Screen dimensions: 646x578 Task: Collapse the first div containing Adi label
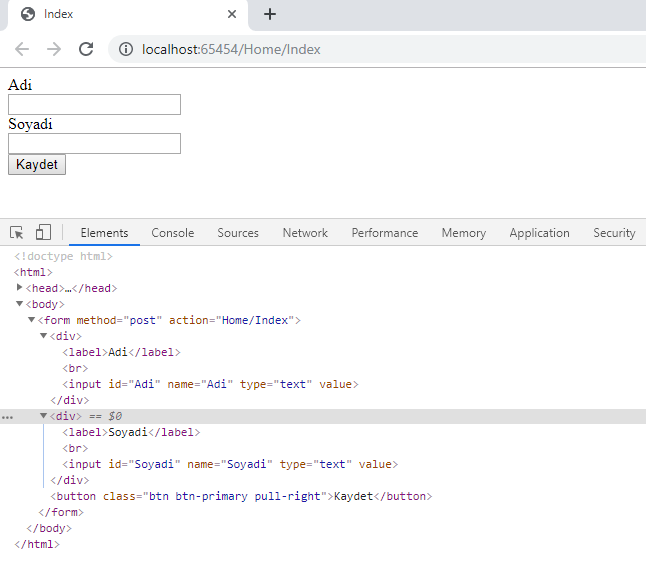point(43,336)
